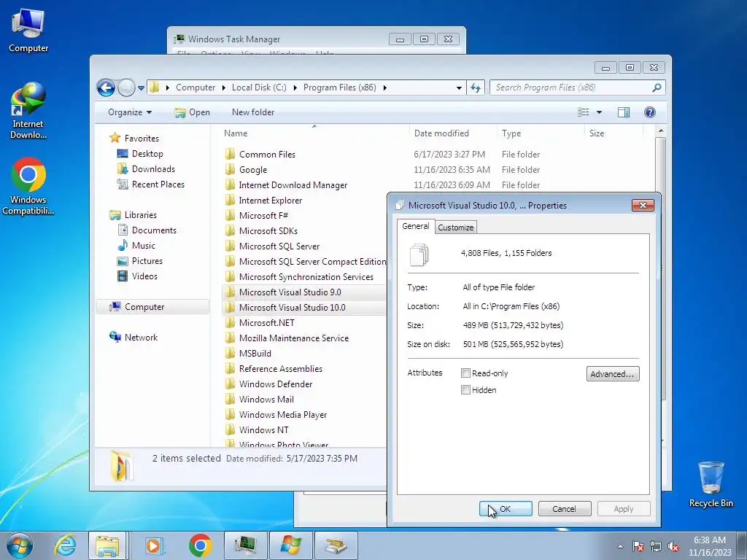Click the Windows flag taskbar button

click(290, 545)
